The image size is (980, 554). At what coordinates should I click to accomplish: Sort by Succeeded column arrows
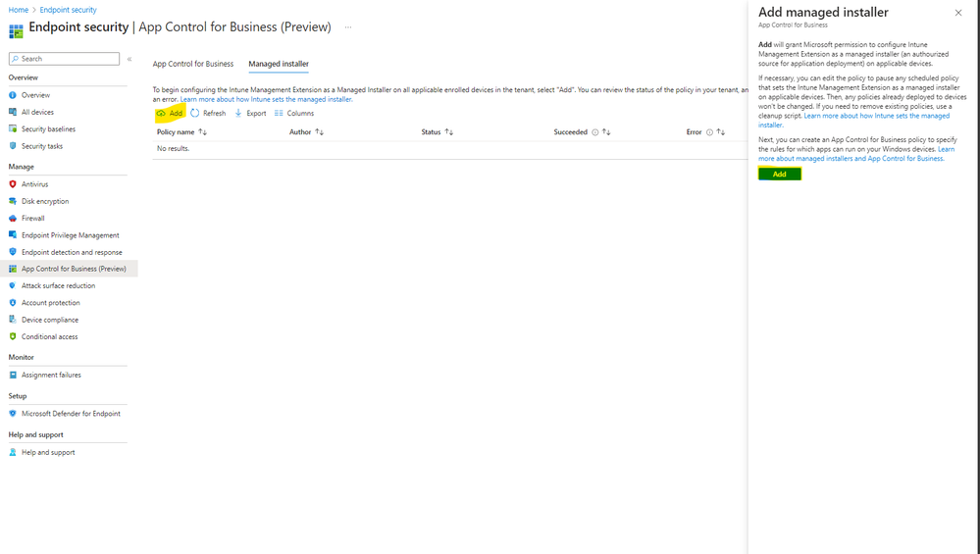606,132
